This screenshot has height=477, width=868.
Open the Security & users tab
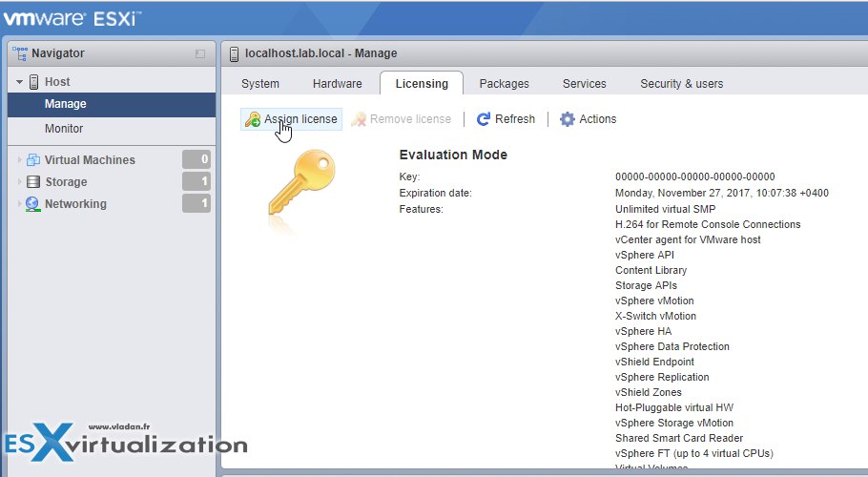click(x=682, y=84)
